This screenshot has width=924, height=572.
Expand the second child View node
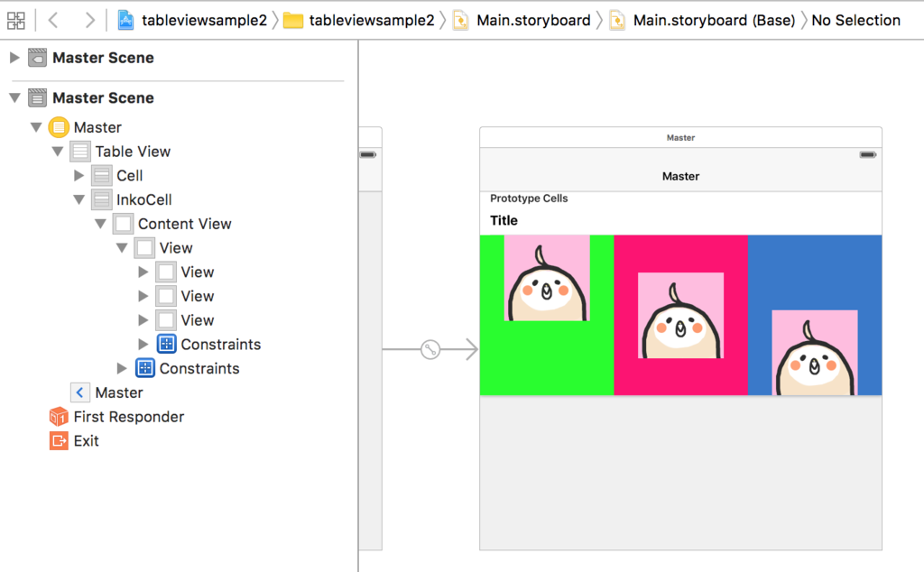pyautogui.click(x=143, y=296)
